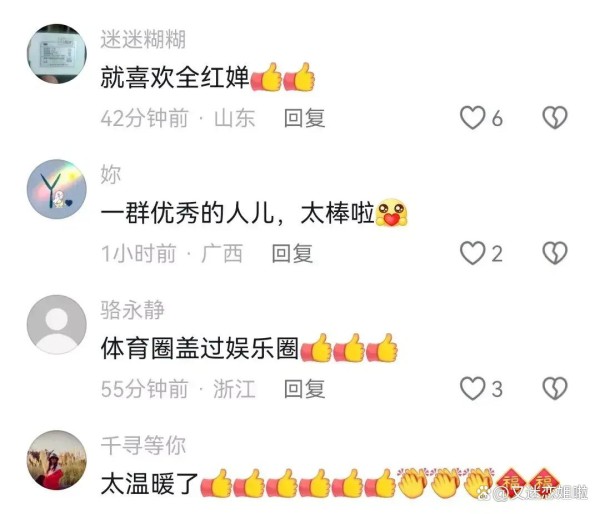The height and width of the screenshot is (514, 600).
Task: Select the 太温暖了 comment text
Action: point(149,484)
